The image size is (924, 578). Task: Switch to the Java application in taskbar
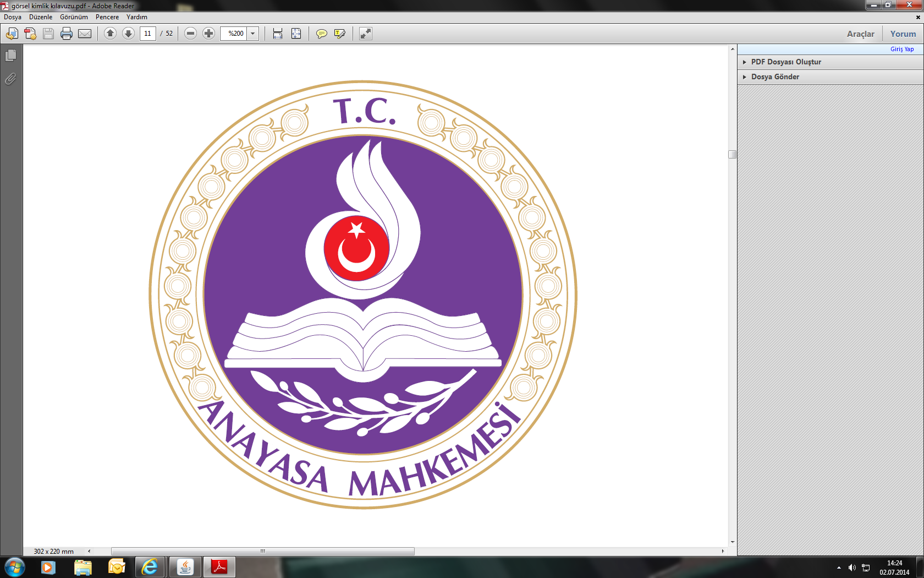point(185,567)
